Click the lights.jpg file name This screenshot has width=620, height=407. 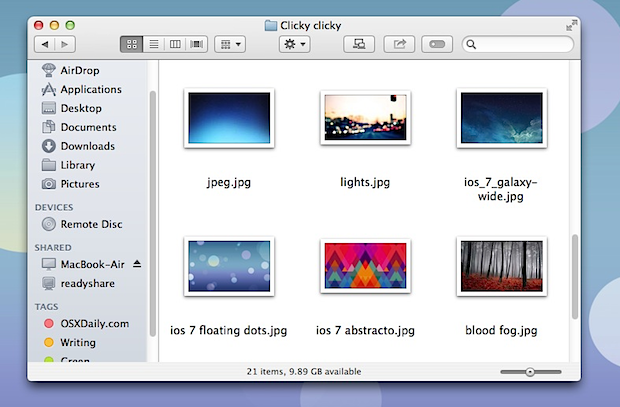(365, 182)
